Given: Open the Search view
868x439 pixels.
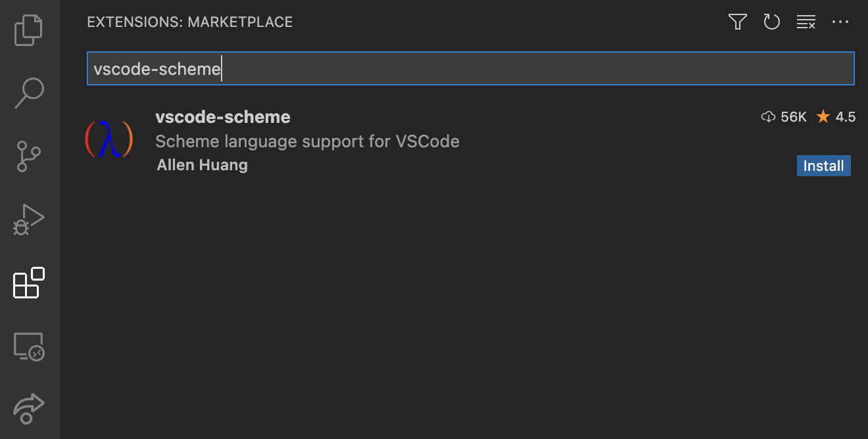Looking at the screenshot, I should 29,93.
